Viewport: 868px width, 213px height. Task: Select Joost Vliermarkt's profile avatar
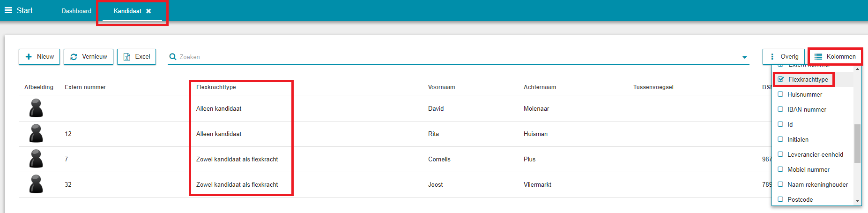click(x=36, y=184)
